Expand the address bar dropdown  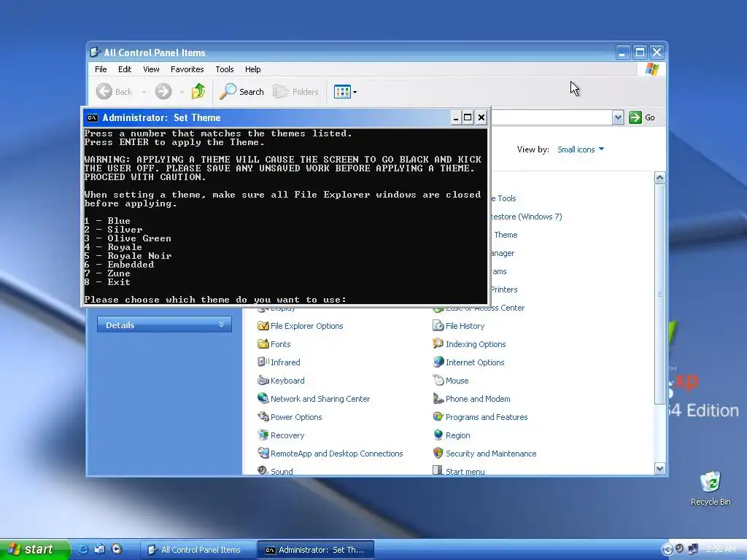617,117
